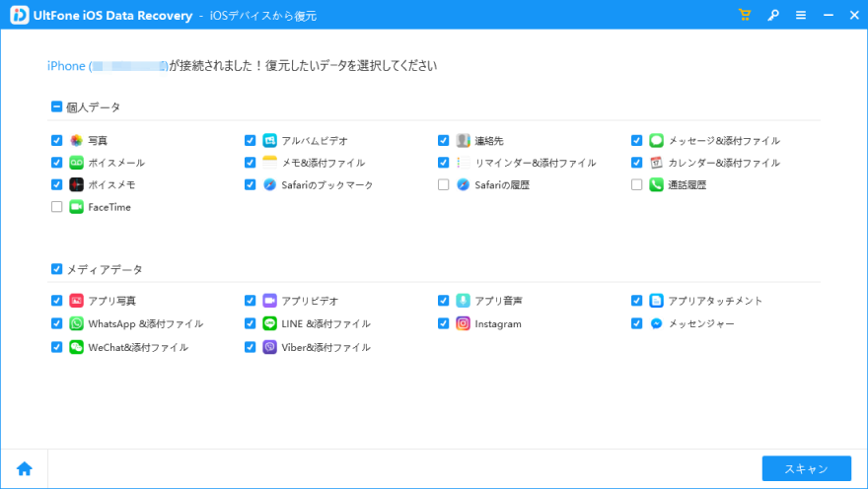Uncheck the 連絡先 checkbox
This screenshot has width=868, height=489.
point(444,141)
